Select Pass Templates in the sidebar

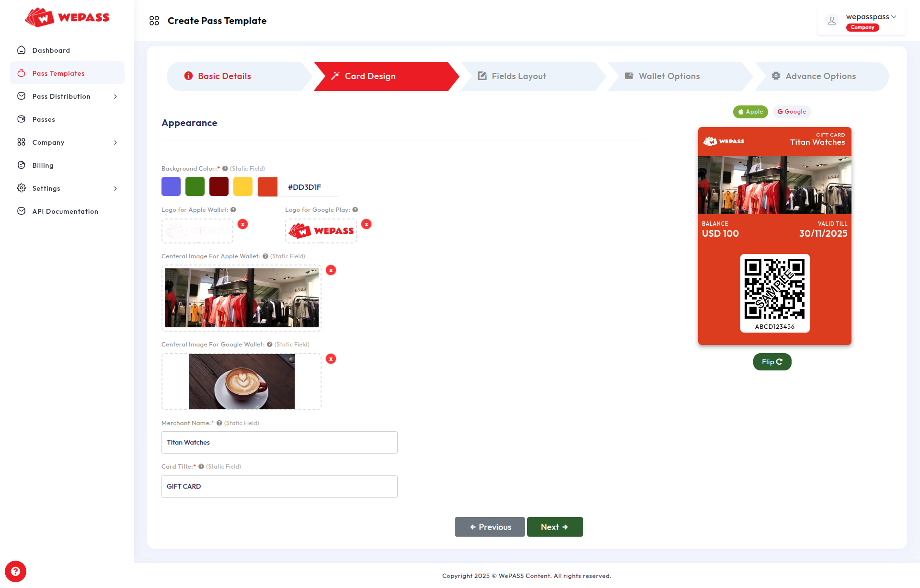57,73
